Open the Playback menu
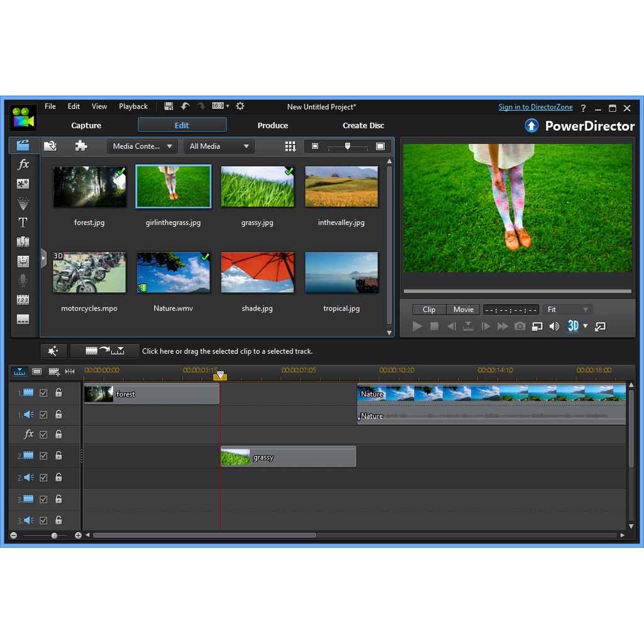 133,106
